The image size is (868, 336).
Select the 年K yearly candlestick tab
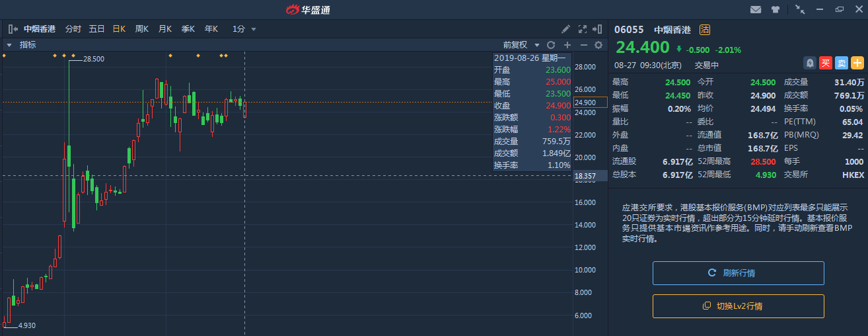coord(211,29)
